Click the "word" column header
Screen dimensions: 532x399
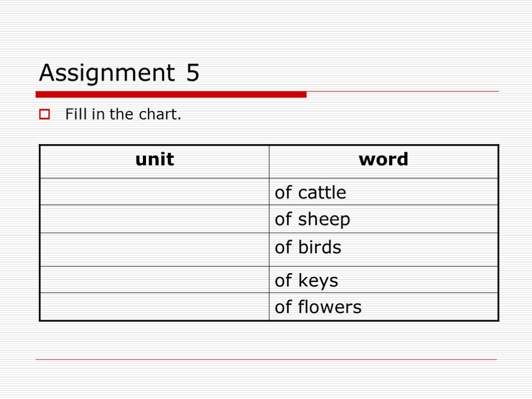click(383, 159)
